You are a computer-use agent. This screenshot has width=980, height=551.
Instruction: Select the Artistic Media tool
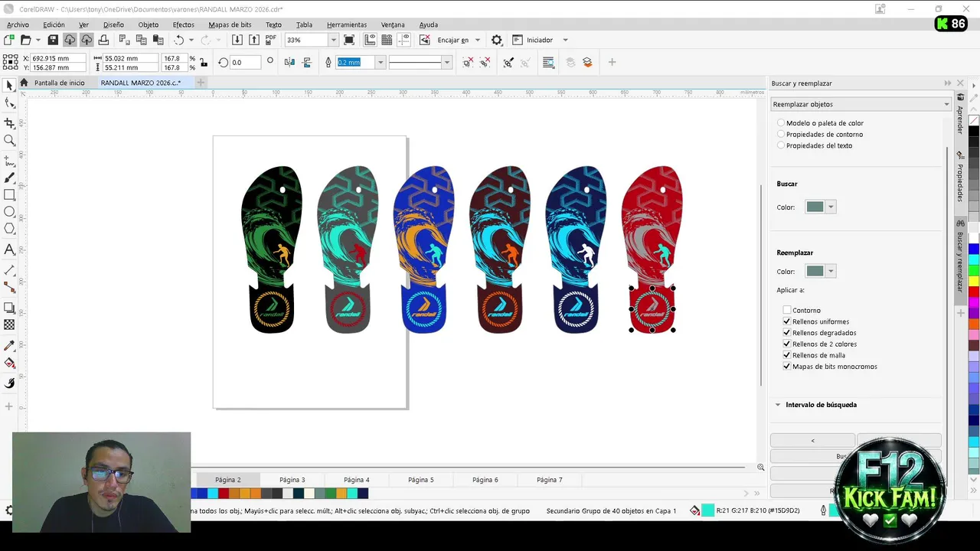[x=9, y=178]
